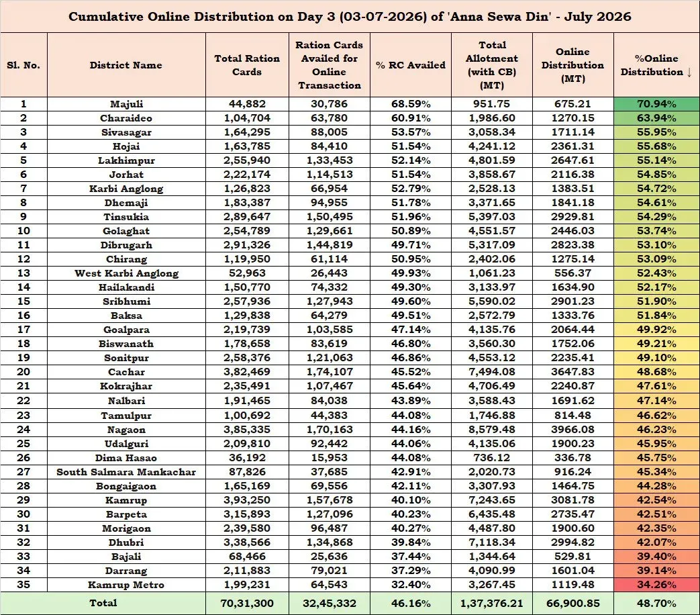Select the South Salmara Mankachar cell
The image size is (700, 615).
[126, 472]
